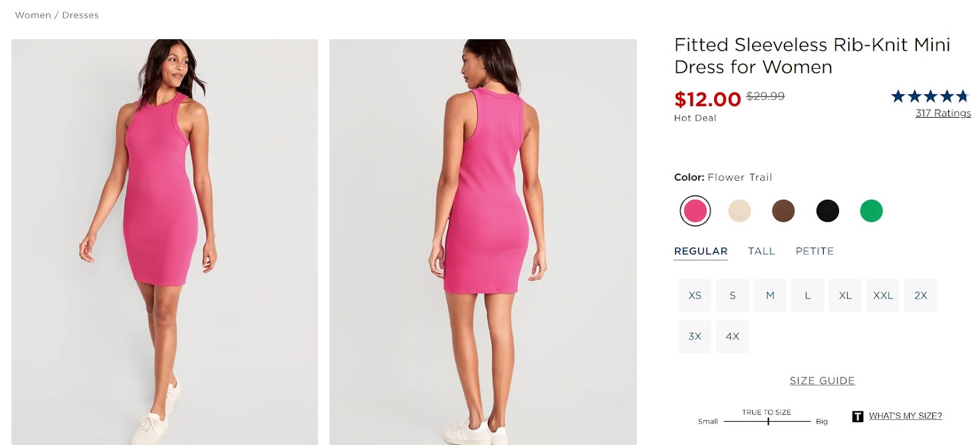Switch to the TALL fit tab
Screen dimensions: 980x445
tap(761, 251)
